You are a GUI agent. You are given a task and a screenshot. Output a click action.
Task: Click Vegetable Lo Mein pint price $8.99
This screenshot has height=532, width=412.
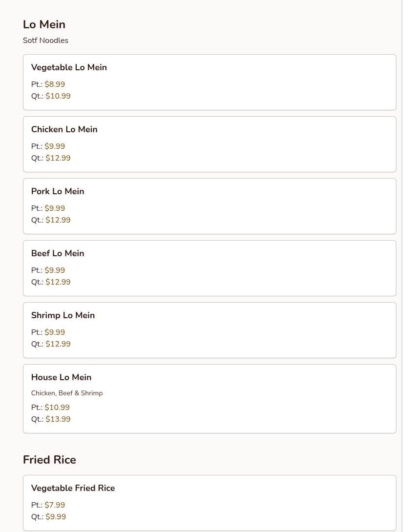coord(55,84)
